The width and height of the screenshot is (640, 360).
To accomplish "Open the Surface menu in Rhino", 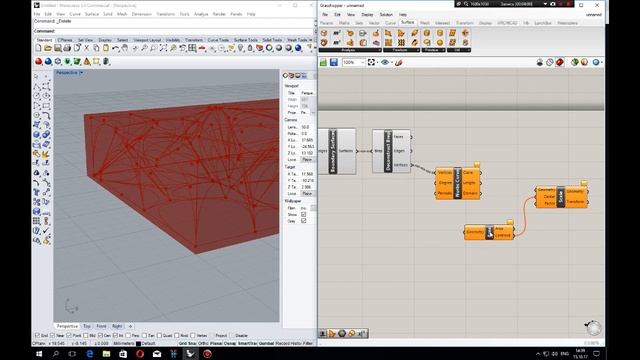I will 92,14.
